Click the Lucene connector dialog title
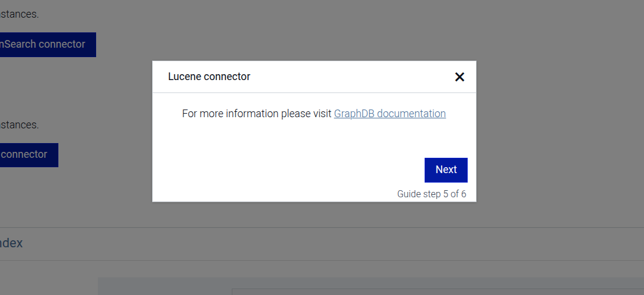This screenshot has width=644, height=295. 209,77
